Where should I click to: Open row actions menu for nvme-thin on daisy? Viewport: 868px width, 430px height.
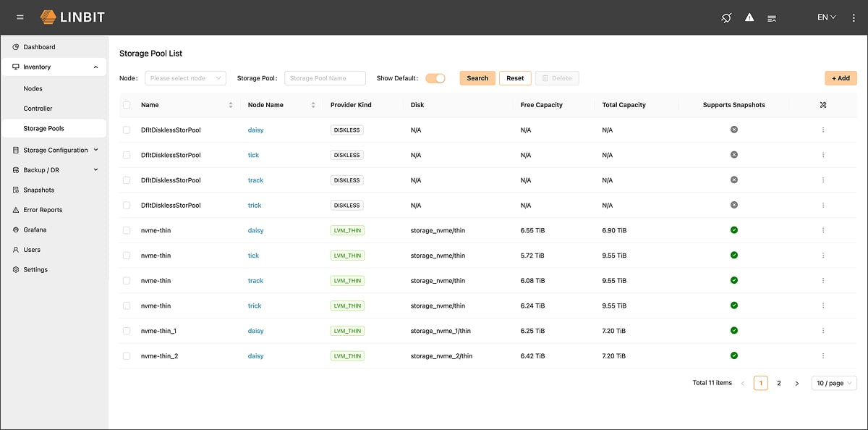[x=823, y=230]
